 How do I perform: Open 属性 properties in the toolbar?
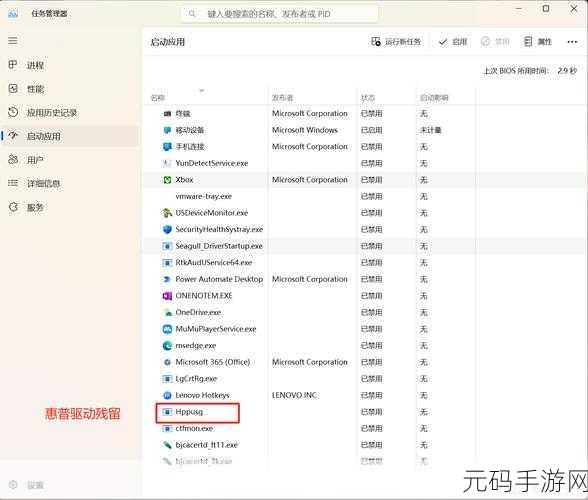pos(538,42)
